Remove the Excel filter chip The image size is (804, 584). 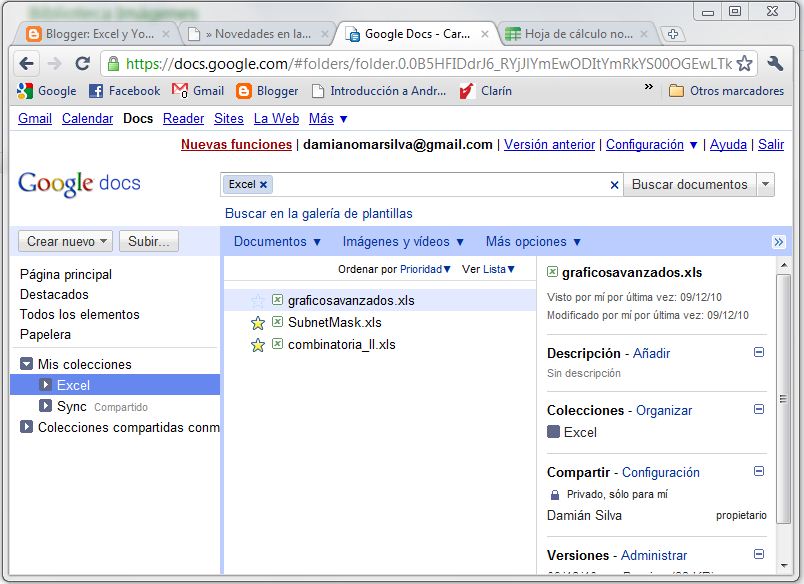coord(263,185)
